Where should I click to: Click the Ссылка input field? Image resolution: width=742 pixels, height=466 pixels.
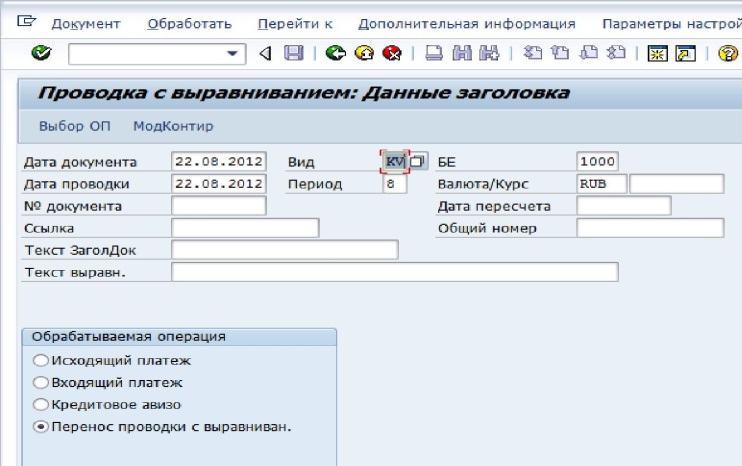pos(245,228)
